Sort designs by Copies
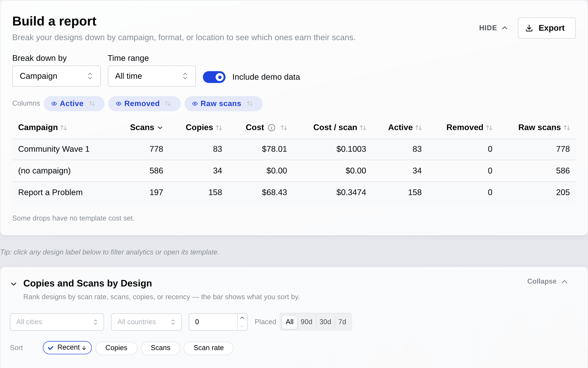 (x=116, y=348)
